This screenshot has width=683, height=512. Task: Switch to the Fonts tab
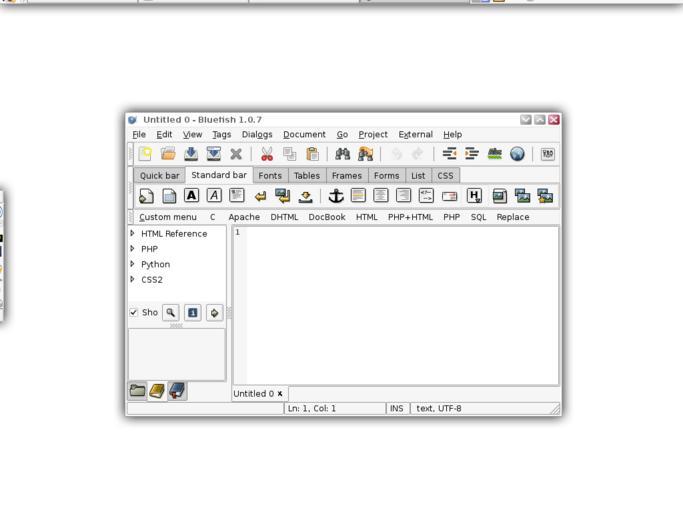tap(270, 176)
